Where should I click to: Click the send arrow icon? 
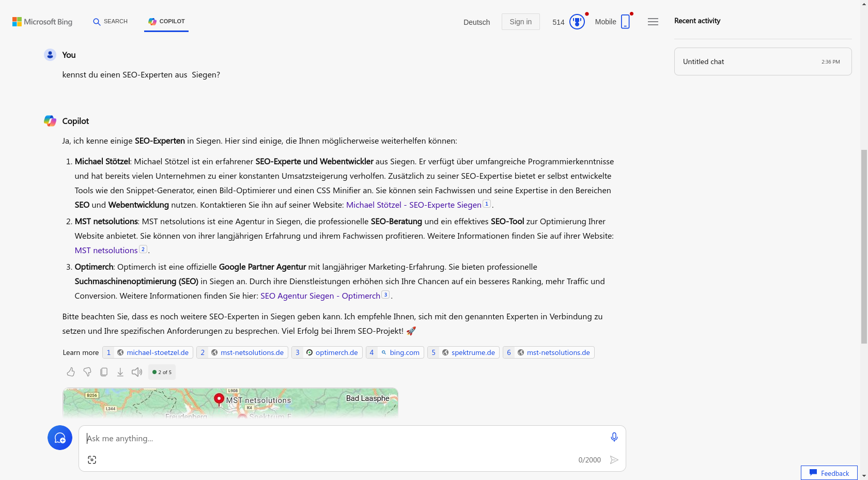point(614,460)
